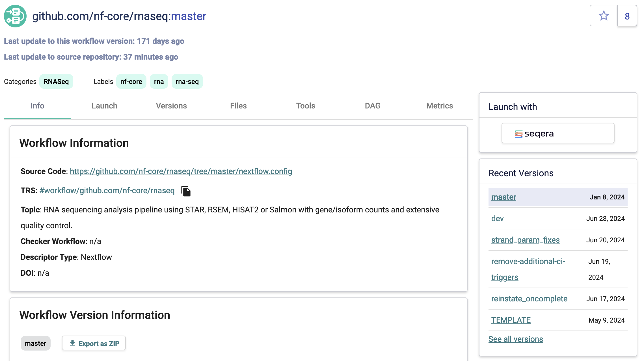Image resolution: width=644 pixels, height=361 pixels.
Task: Select the Metrics tab
Action: point(439,106)
